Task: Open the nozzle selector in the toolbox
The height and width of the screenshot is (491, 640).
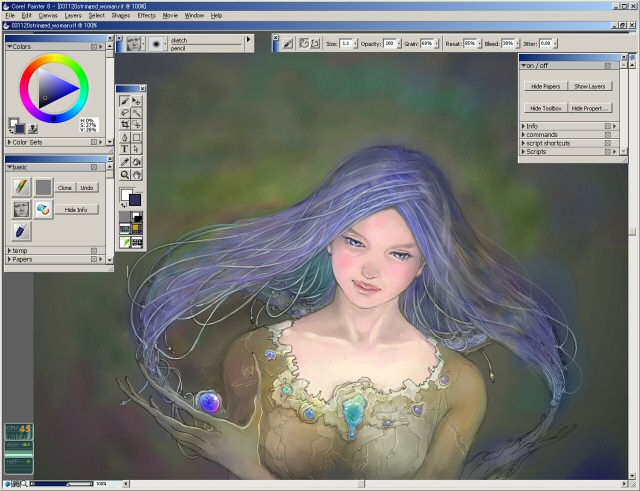Action: 137,242
